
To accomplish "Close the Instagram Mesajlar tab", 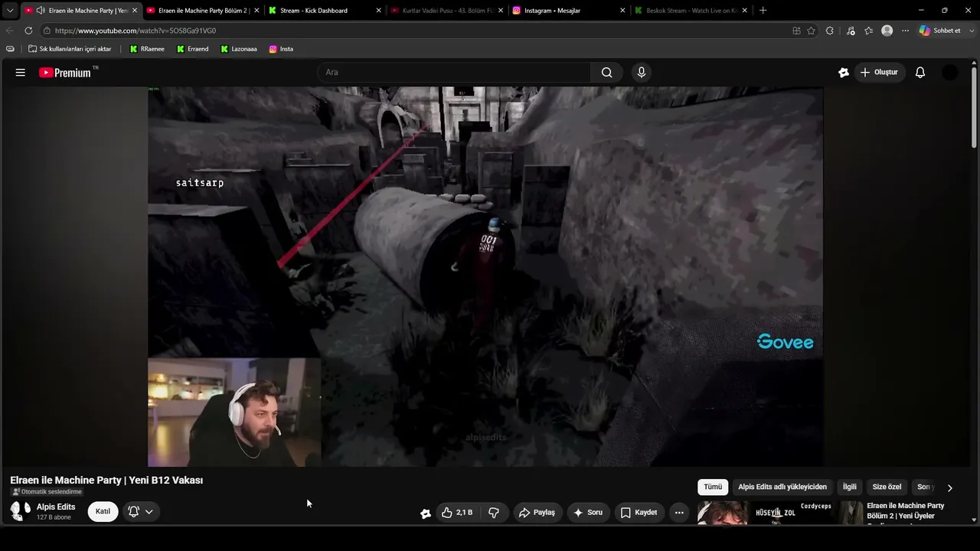I will click(x=622, y=11).
